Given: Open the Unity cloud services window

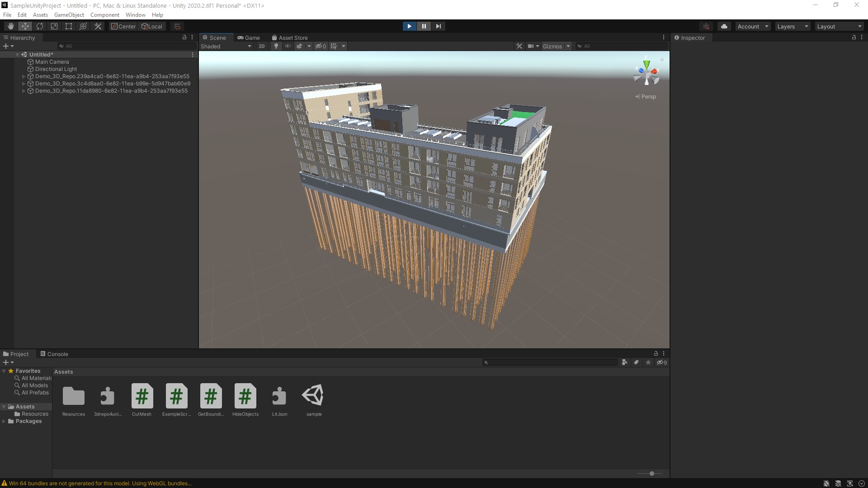Looking at the screenshot, I should 724,26.
